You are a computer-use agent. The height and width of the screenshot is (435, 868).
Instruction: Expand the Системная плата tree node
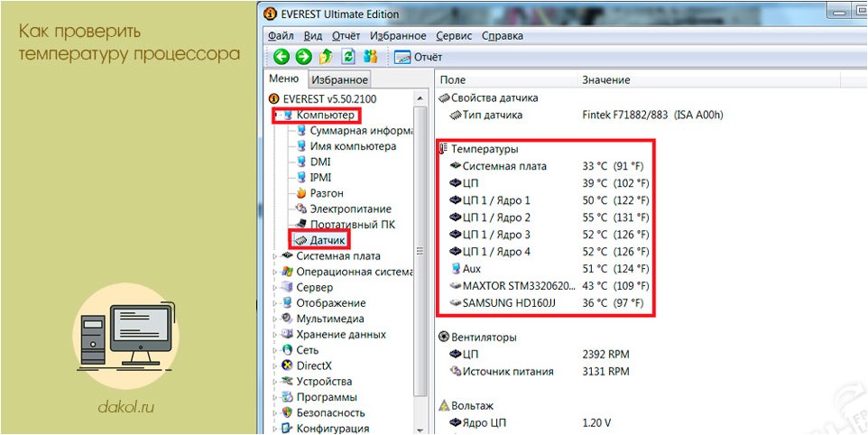click(276, 256)
